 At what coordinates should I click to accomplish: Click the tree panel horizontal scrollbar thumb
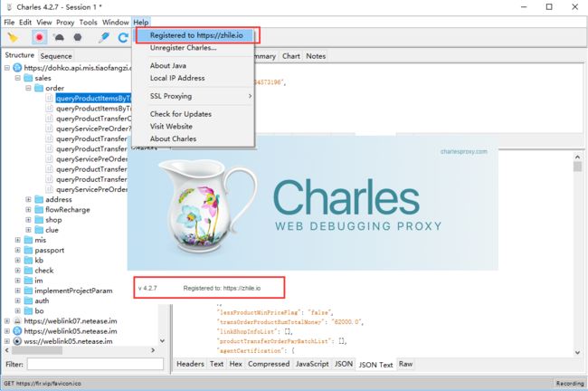[37, 350]
